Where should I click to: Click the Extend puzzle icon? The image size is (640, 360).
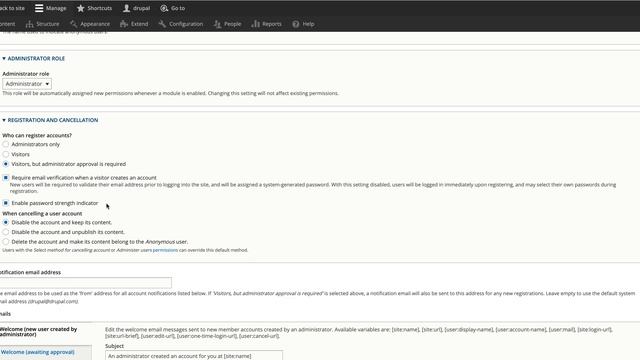pos(124,24)
